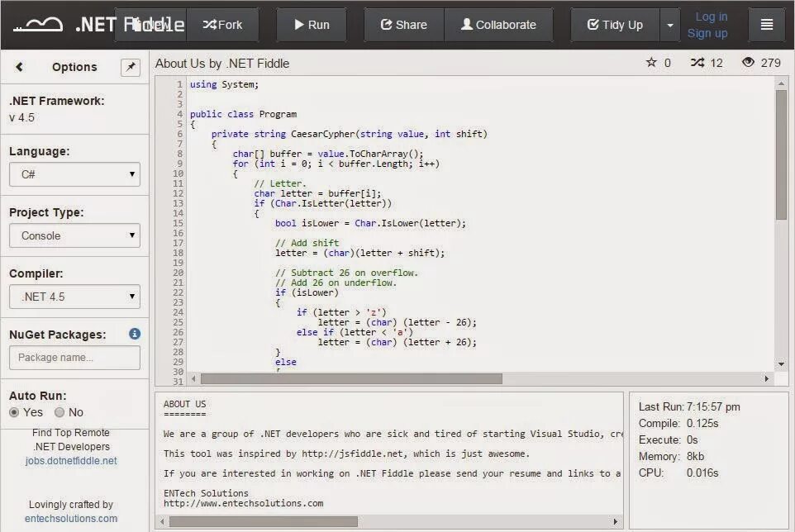Click the '.NET Framework:' v 4.5 value
The image size is (795, 532).
click(21, 117)
